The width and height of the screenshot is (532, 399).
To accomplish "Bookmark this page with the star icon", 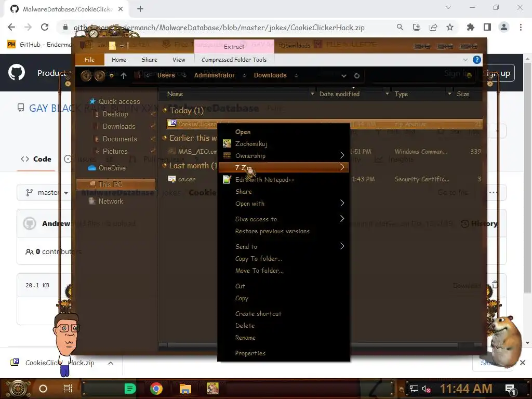I will coord(450,27).
